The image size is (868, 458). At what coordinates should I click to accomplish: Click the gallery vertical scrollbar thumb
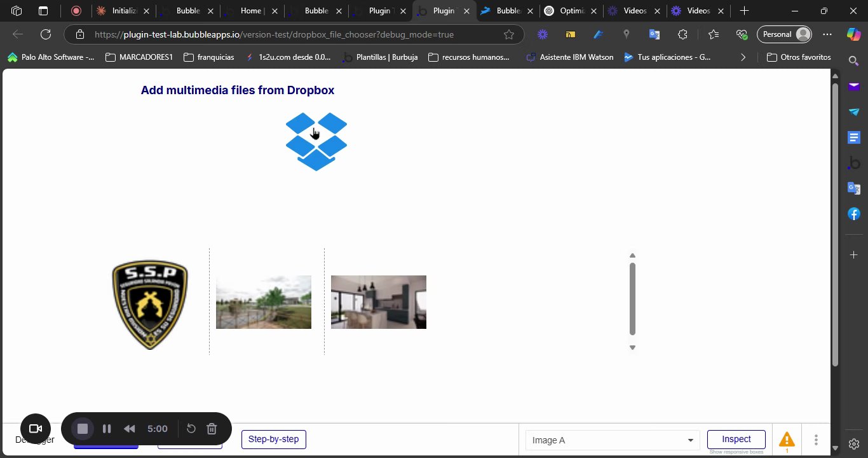pos(632,299)
